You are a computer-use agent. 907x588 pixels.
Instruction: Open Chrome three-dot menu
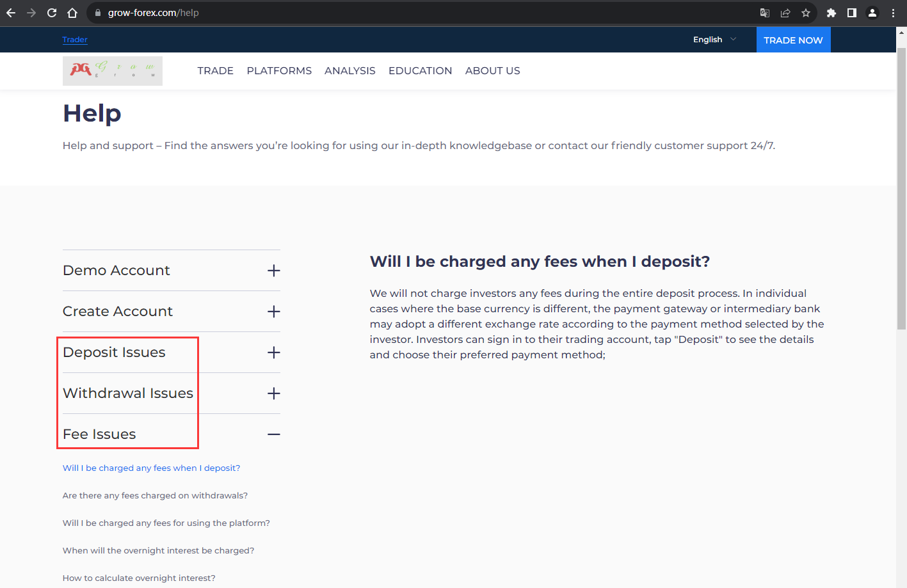coord(893,13)
